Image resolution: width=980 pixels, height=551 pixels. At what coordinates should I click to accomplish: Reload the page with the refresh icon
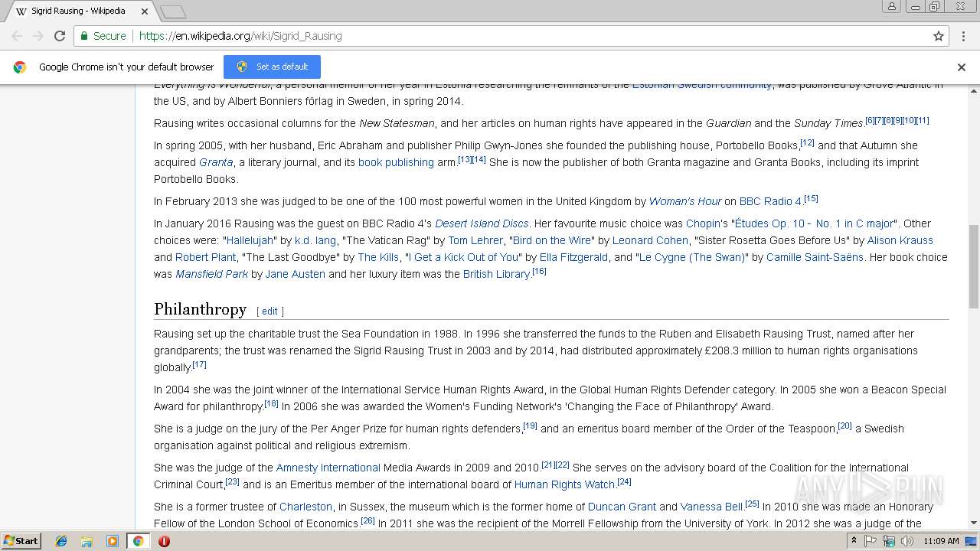coord(60,36)
